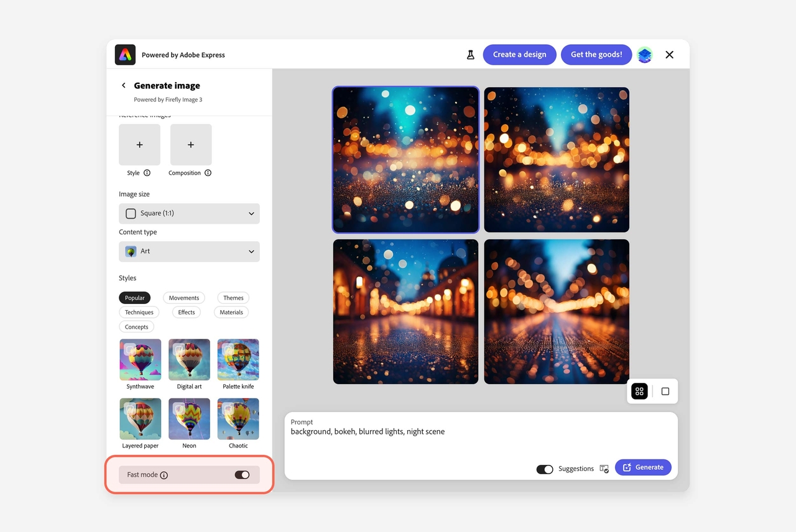The width and height of the screenshot is (796, 532).
Task: Click the Fast mode info icon
Action: [x=164, y=475]
